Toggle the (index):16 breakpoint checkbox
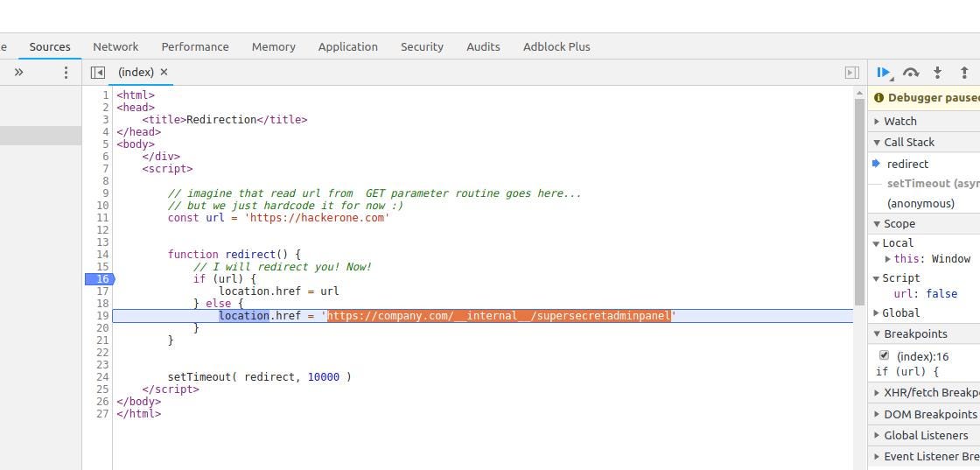The image size is (980, 470). tap(884, 355)
